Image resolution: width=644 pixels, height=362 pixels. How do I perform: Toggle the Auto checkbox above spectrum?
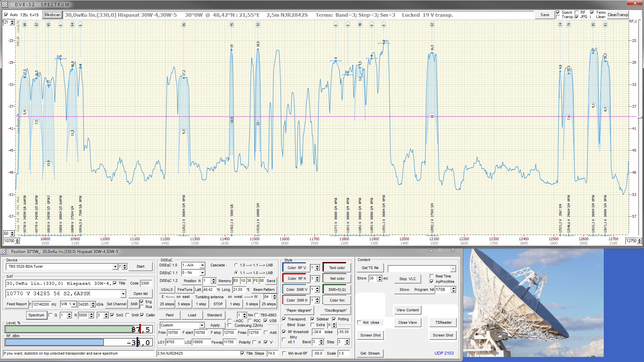pyautogui.click(x=6, y=15)
